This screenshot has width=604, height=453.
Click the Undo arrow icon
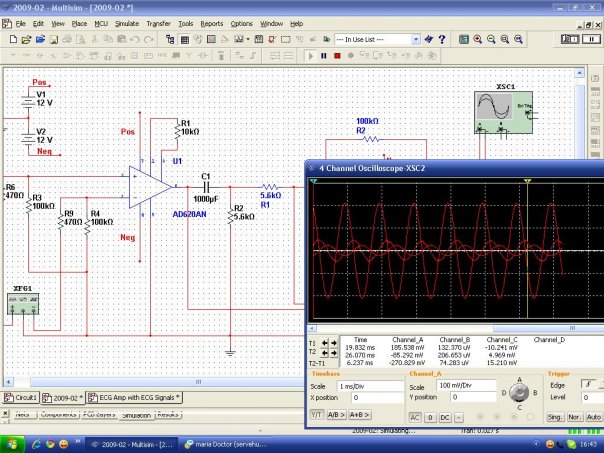coord(135,39)
